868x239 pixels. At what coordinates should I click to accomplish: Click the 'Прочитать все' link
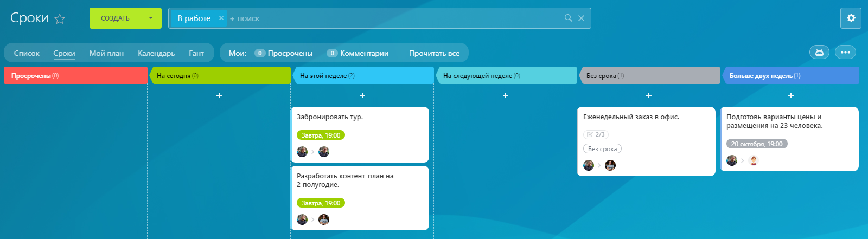434,53
